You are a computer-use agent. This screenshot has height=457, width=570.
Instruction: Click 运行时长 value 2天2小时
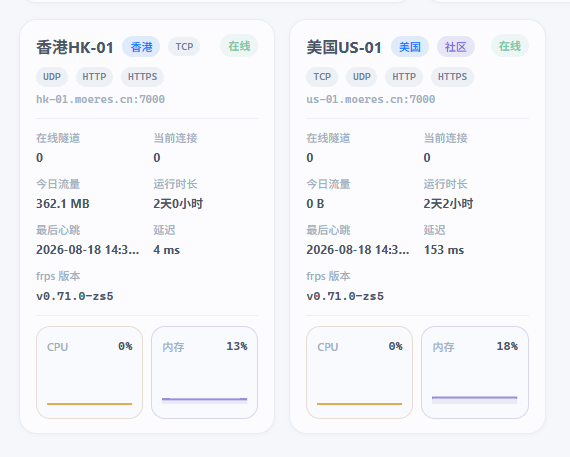[448, 204]
